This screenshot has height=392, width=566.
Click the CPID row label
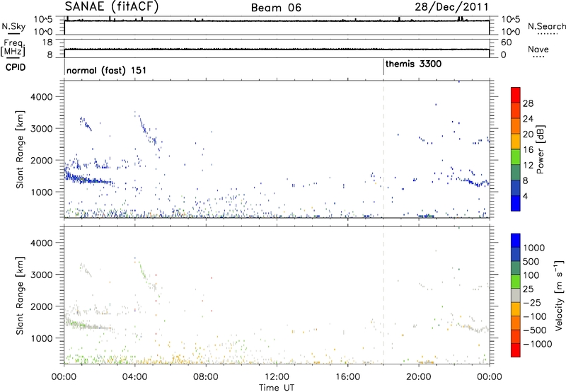point(16,67)
